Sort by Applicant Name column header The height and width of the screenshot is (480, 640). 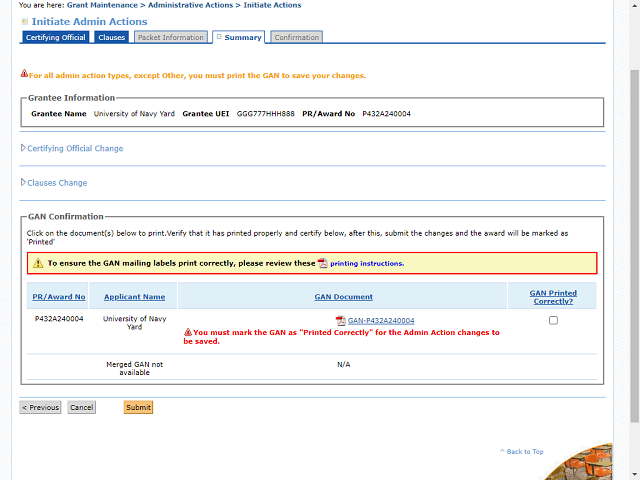pyautogui.click(x=134, y=297)
